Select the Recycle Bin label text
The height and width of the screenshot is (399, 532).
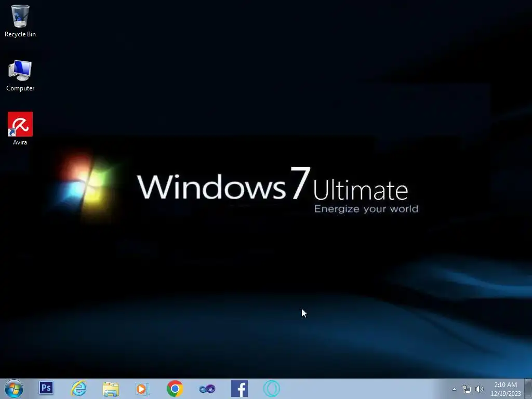pos(20,34)
